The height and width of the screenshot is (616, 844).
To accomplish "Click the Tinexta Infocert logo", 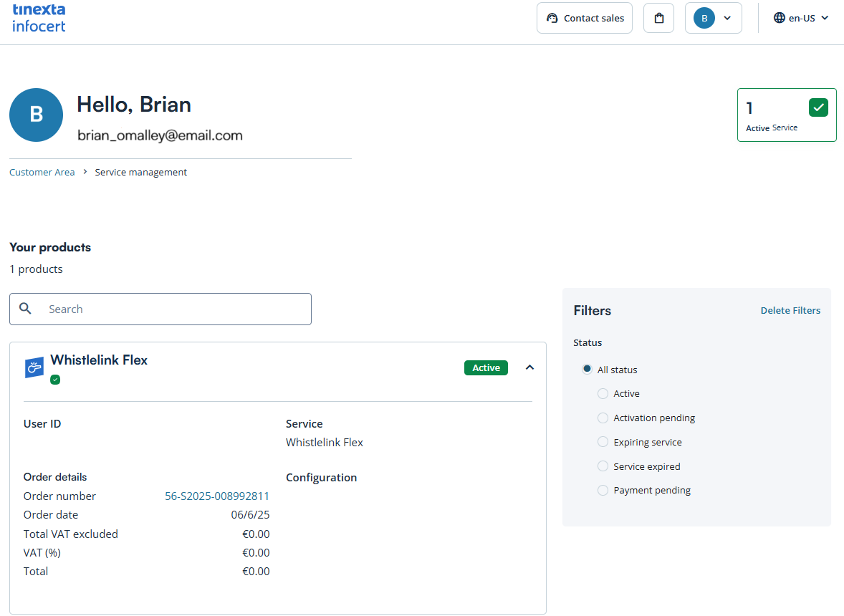I will pos(39,18).
